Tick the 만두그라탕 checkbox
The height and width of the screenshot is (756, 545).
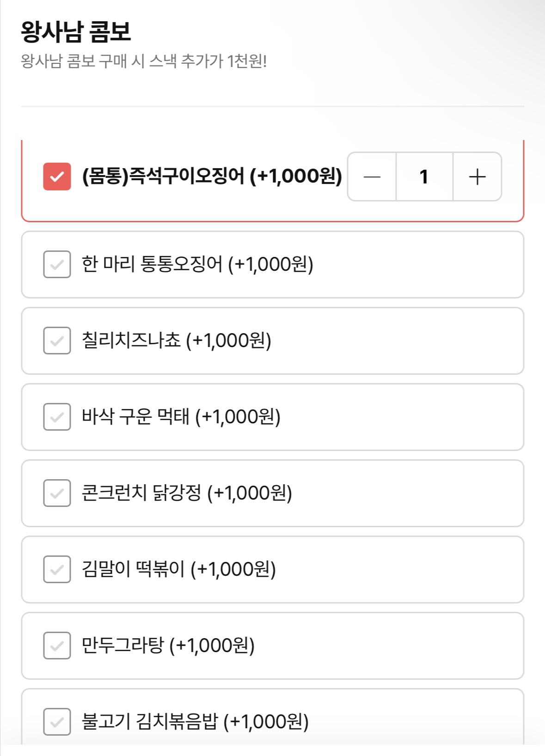click(x=57, y=646)
